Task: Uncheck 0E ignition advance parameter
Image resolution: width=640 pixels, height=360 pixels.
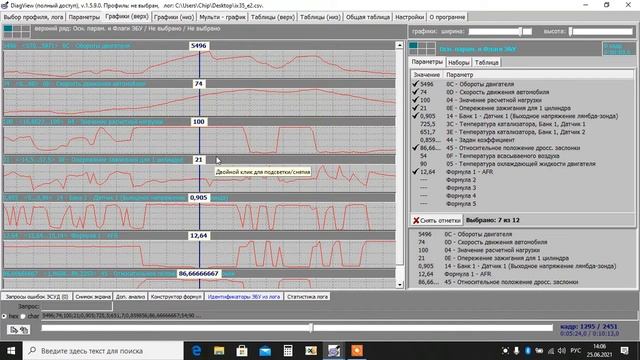Action: click(x=416, y=108)
